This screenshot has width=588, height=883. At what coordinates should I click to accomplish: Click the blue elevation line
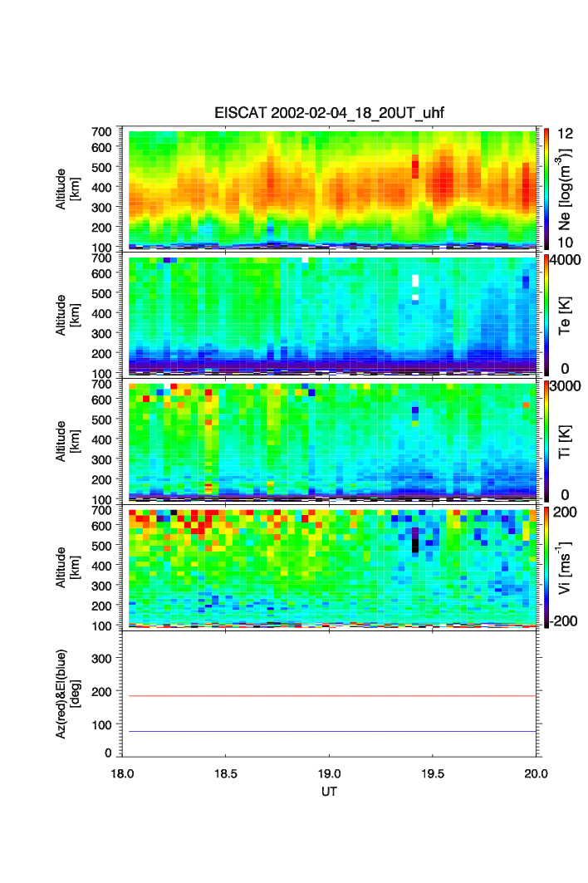click(x=332, y=732)
